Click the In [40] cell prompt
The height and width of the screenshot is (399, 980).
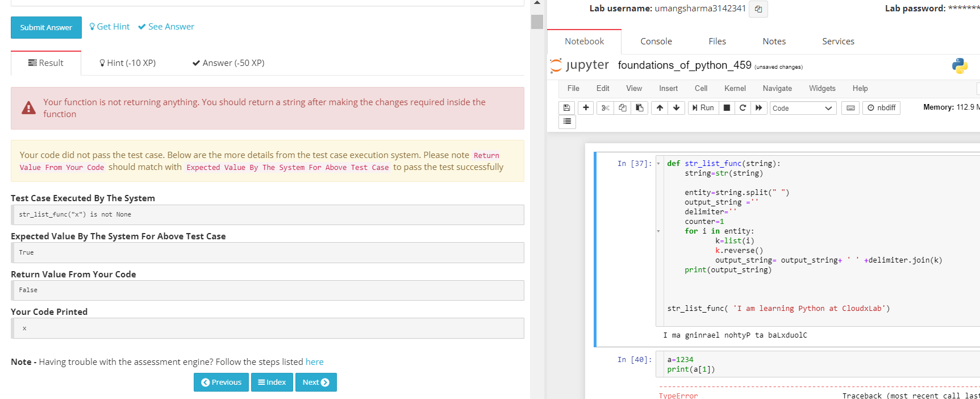coord(635,360)
